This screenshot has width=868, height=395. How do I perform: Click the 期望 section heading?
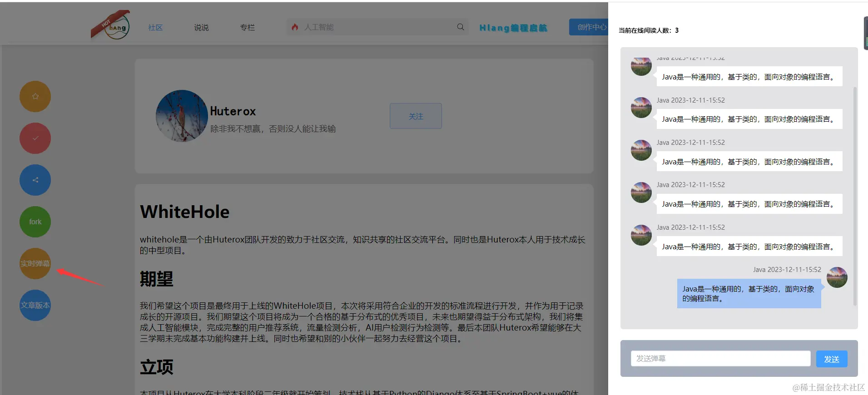point(156,279)
